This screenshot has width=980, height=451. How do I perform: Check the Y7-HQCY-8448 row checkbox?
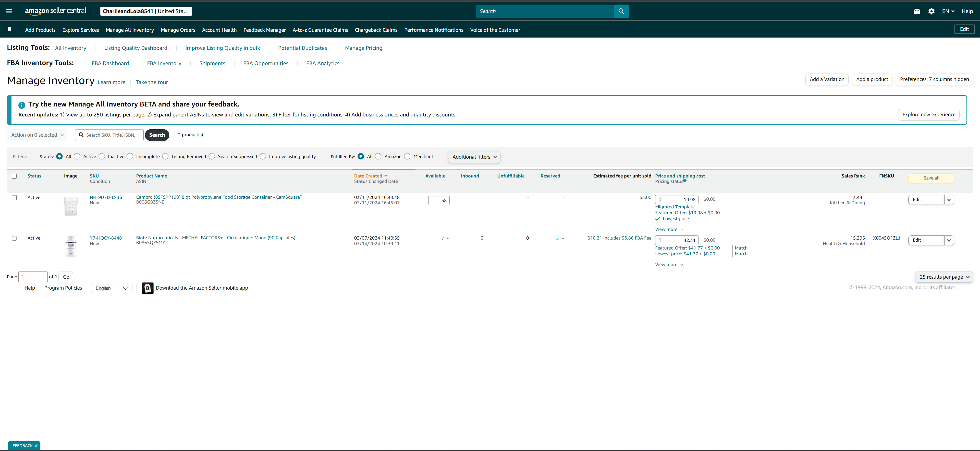(x=14, y=238)
